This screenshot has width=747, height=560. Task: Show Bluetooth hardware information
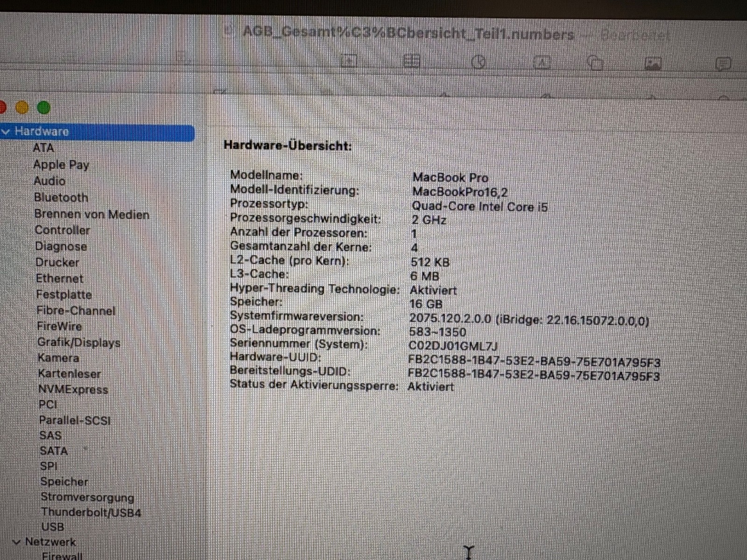pos(61,197)
